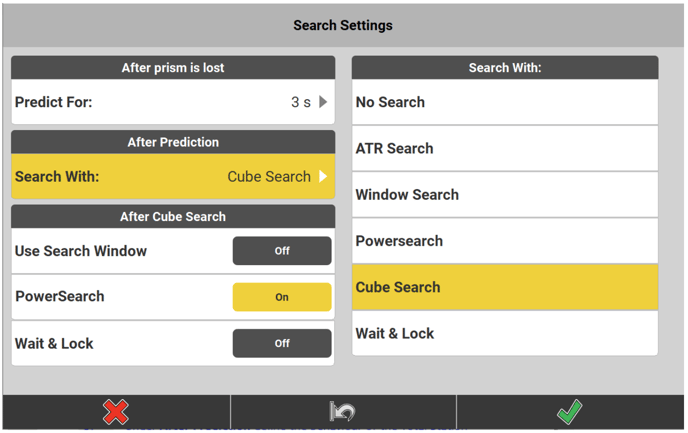The height and width of the screenshot is (433, 688).
Task: Click the undo/reset arrow icon
Action: click(x=343, y=411)
